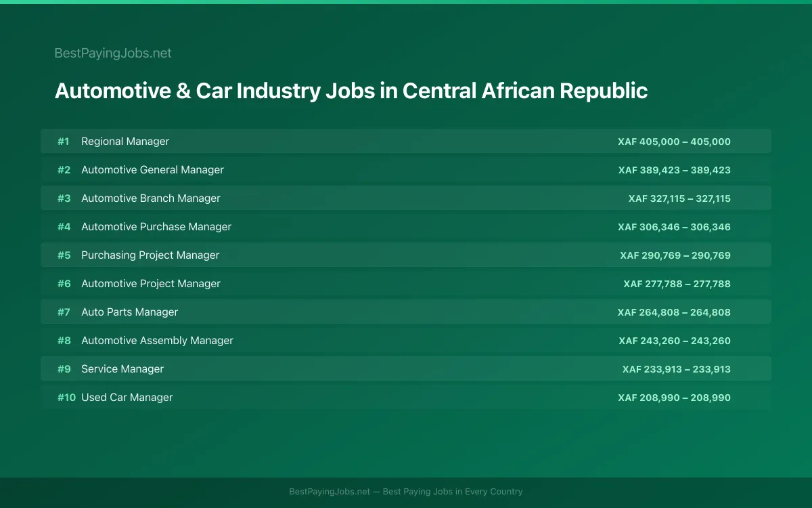
Task: Select the Automotive Assembly Manager job title
Action: (x=157, y=341)
